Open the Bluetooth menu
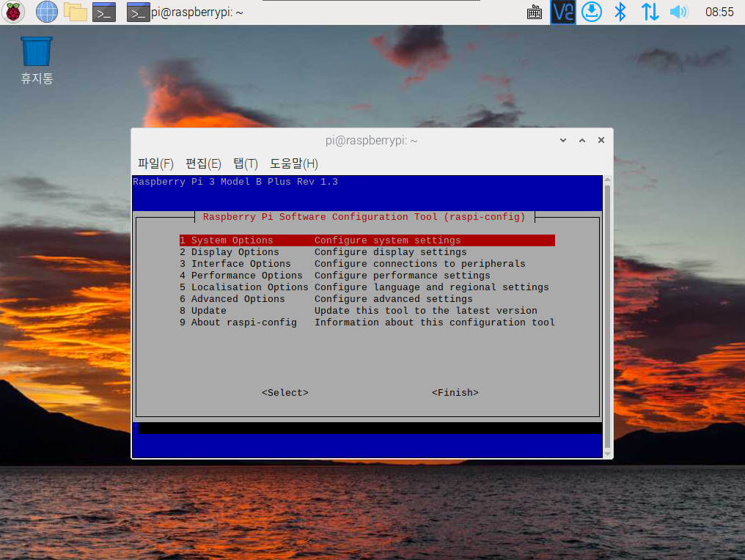Screen dimensions: 745x560 [620, 12]
